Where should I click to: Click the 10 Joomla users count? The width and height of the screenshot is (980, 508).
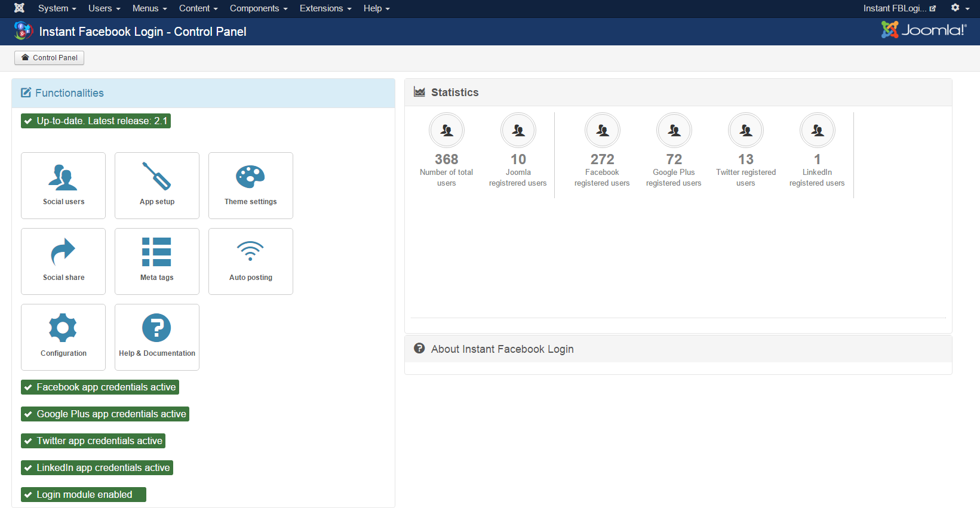click(x=518, y=159)
